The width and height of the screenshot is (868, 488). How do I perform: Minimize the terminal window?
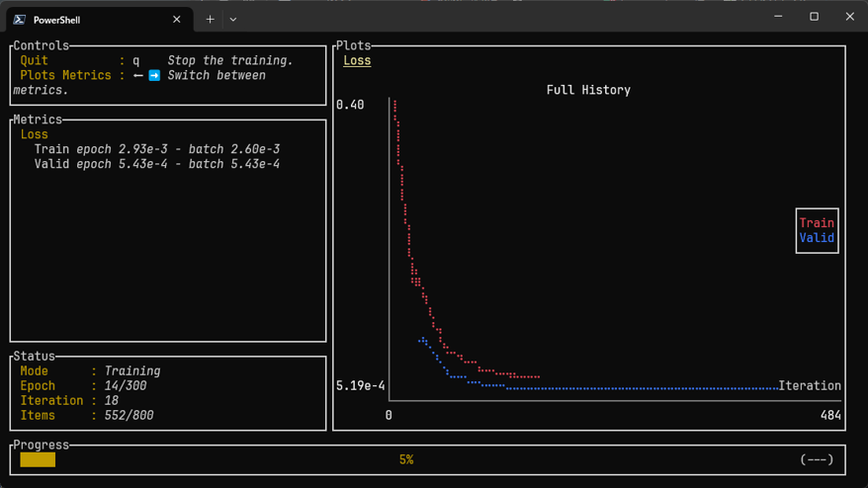coord(778,17)
